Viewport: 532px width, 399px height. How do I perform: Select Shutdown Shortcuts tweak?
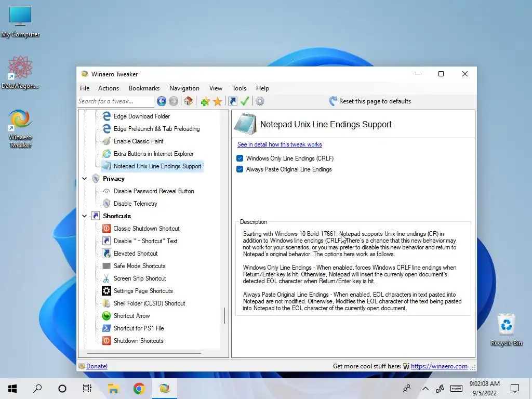coord(138,341)
